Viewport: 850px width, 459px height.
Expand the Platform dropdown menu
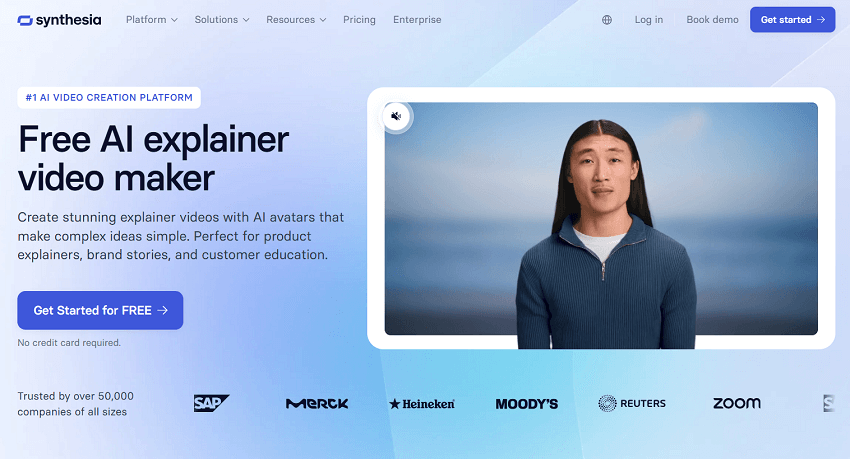click(x=152, y=20)
